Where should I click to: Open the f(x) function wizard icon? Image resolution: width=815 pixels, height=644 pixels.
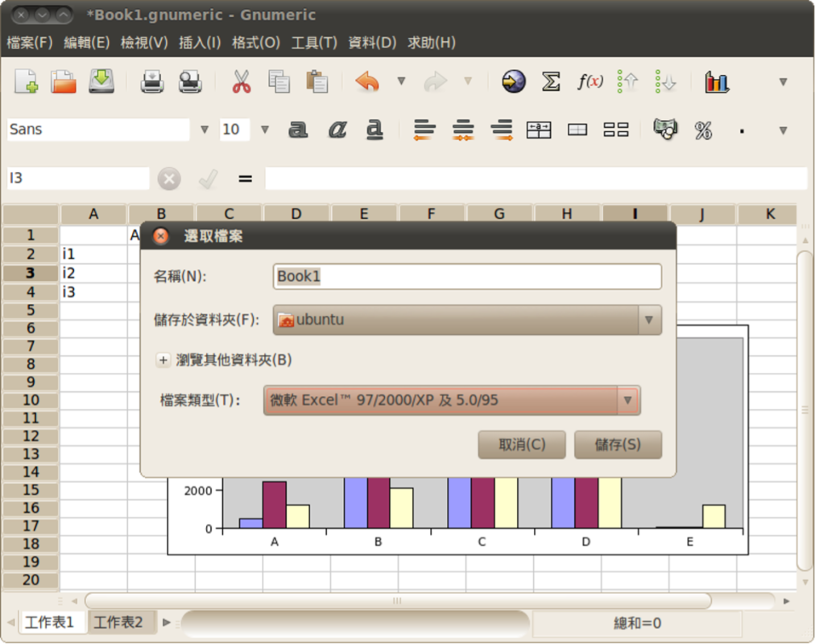tap(590, 81)
